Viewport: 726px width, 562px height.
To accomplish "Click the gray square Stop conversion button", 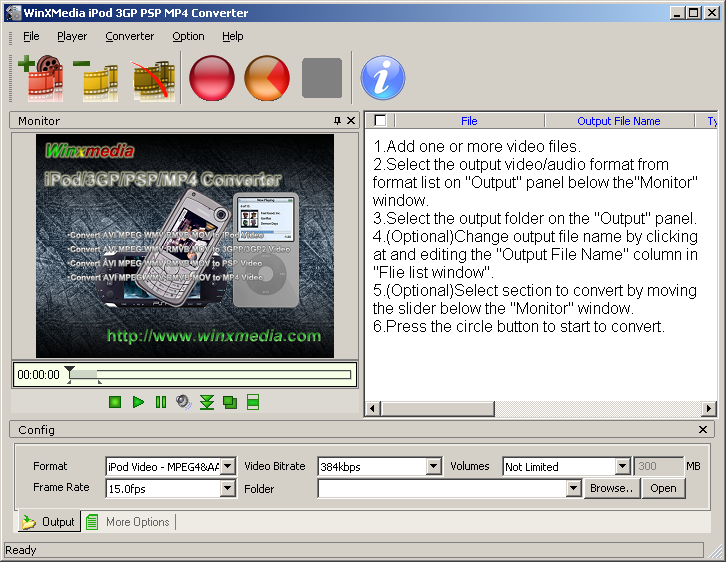I will click(x=322, y=78).
